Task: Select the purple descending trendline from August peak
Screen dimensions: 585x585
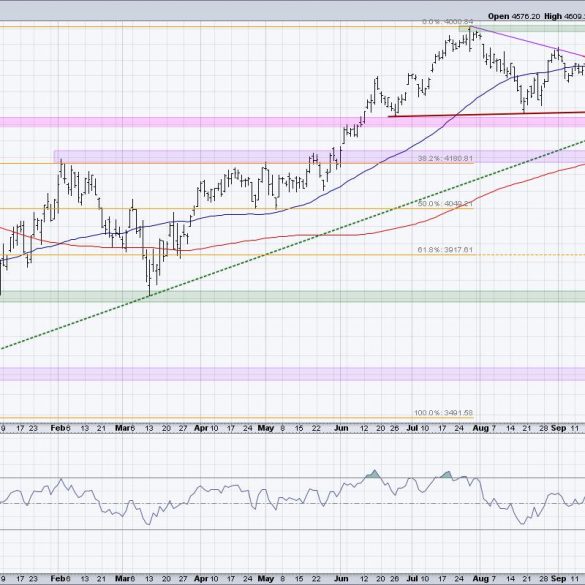Action: (528, 41)
